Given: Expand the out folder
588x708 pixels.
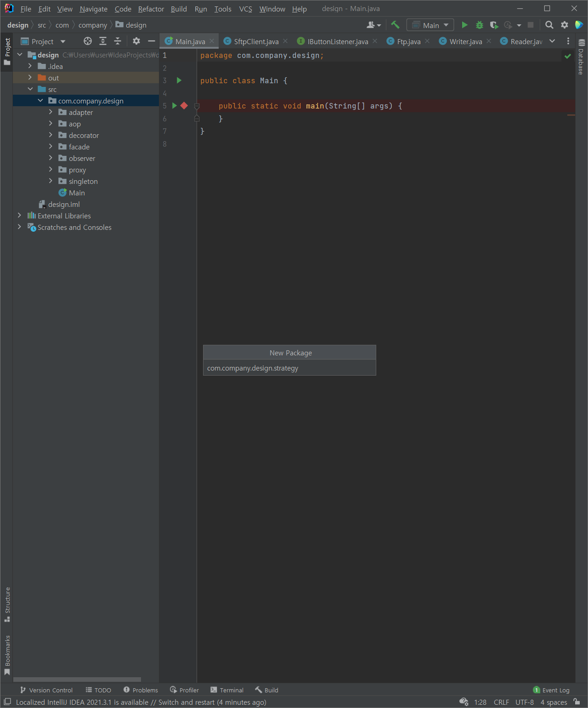Looking at the screenshot, I should click(30, 78).
